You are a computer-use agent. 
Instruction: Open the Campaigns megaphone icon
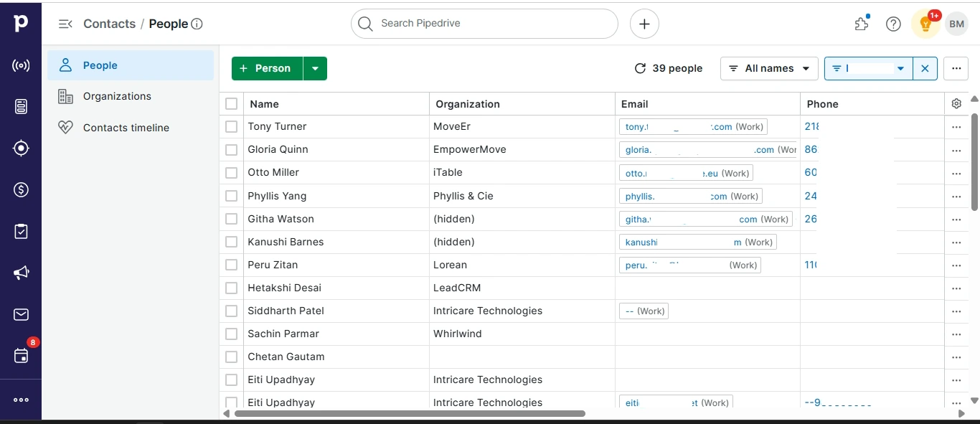21,273
